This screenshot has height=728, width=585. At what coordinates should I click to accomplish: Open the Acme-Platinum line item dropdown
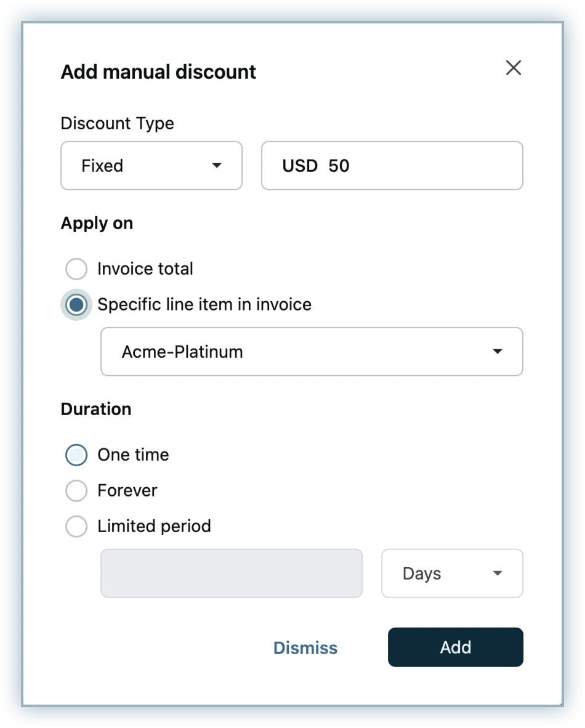pos(312,352)
